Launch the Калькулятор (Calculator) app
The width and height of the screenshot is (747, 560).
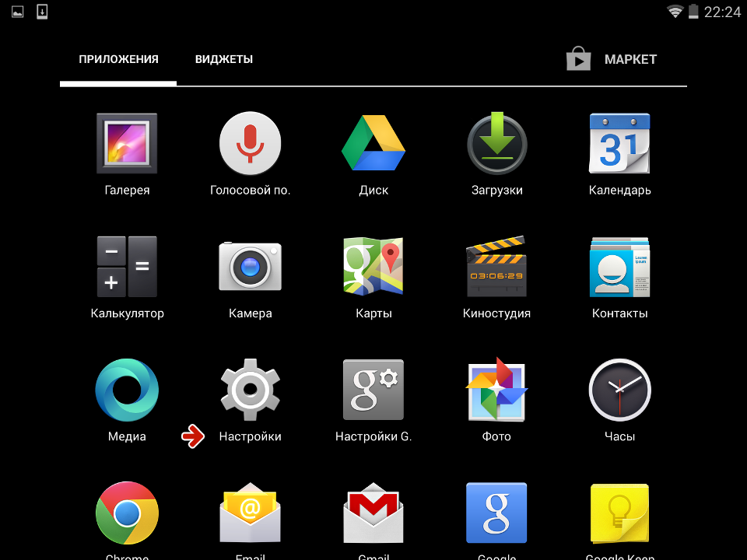click(x=127, y=267)
